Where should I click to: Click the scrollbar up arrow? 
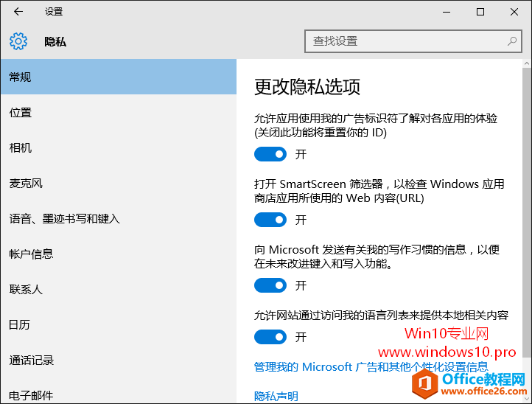coord(527,63)
